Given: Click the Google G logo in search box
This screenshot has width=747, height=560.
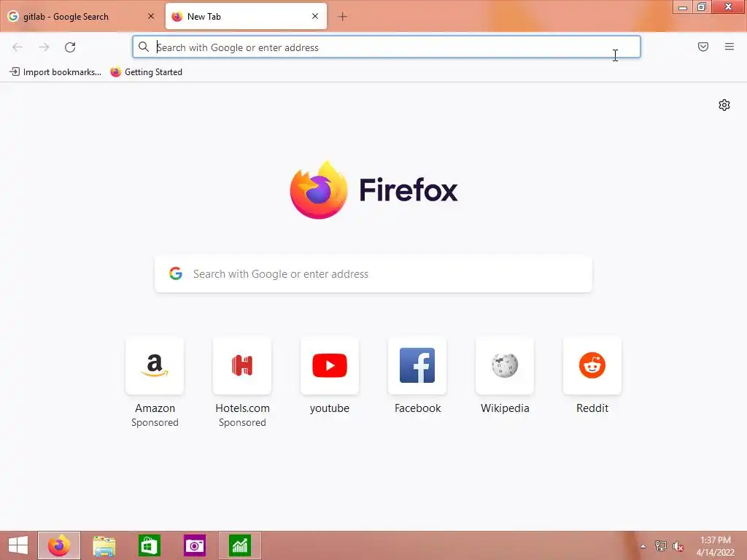Looking at the screenshot, I should [x=176, y=273].
